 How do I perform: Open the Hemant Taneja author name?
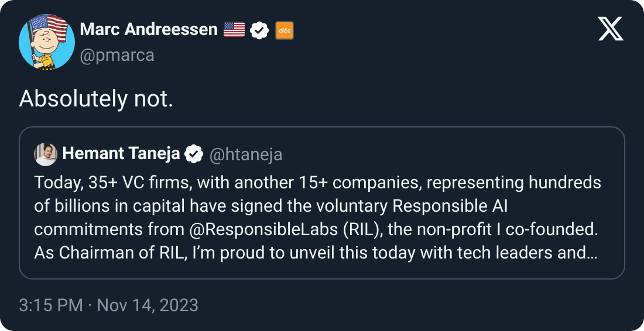121,154
